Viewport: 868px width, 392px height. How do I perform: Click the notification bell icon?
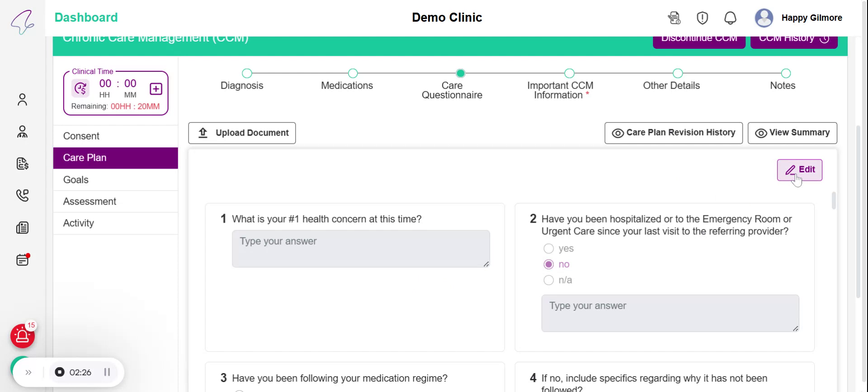click(x=730, y=18)
